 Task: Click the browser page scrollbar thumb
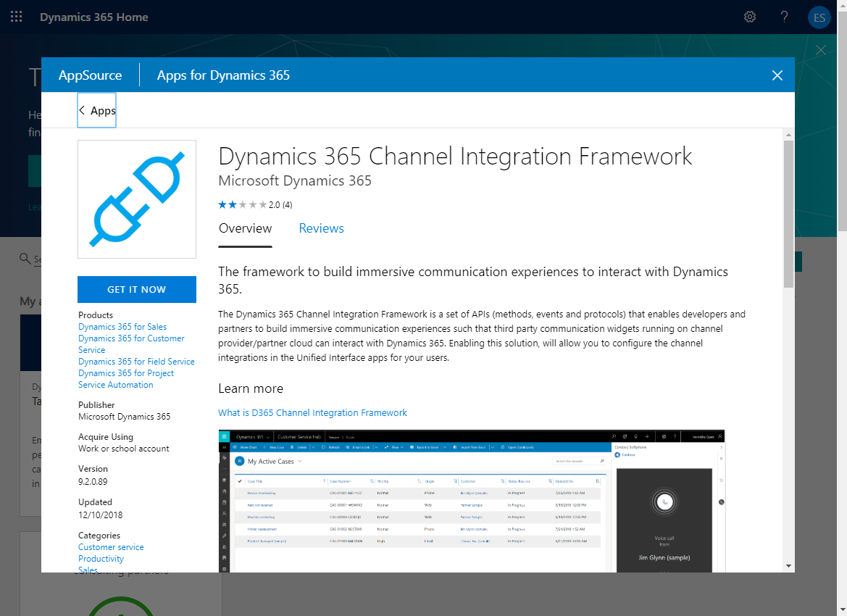(x=842, y=120)
